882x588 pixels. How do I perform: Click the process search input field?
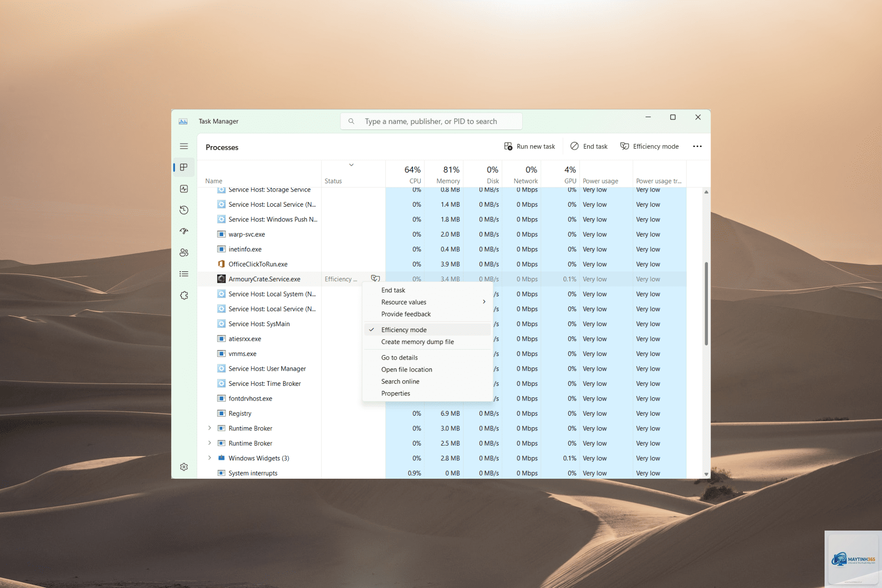click(x=431, y=121)
